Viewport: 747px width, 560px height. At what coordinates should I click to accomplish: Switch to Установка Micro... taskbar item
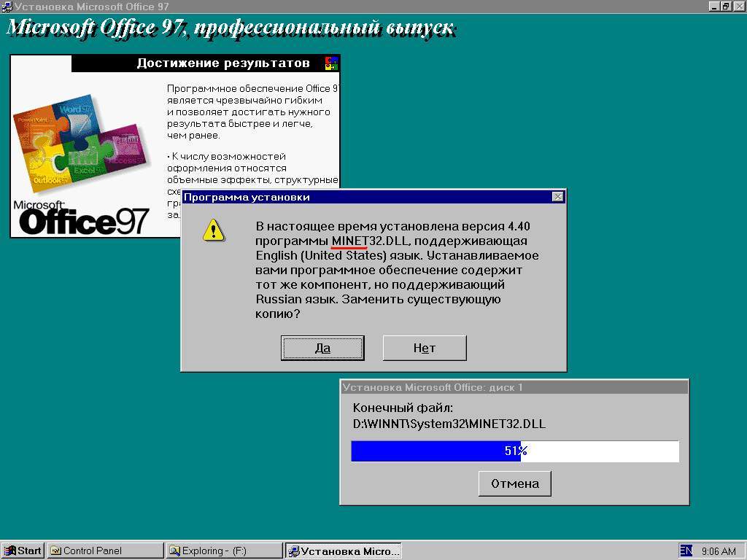coord(344,551)
